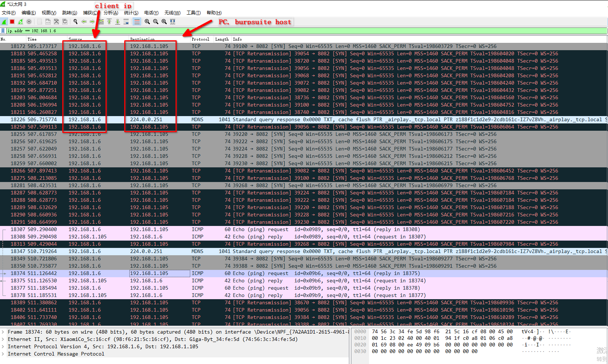Restart the current packet capture
Screen dimensions: 608x364
pyautogui.click(x=21, y=22)
